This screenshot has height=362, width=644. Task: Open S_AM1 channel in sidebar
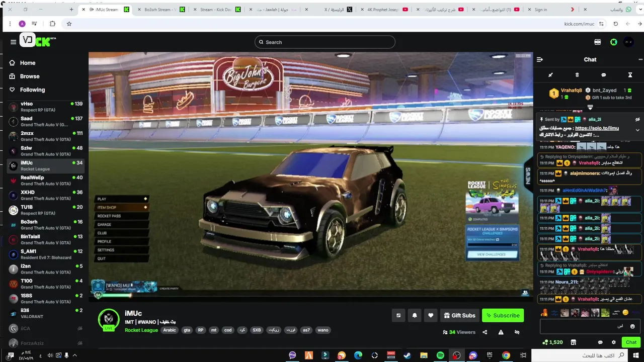[x=45, y=254]
